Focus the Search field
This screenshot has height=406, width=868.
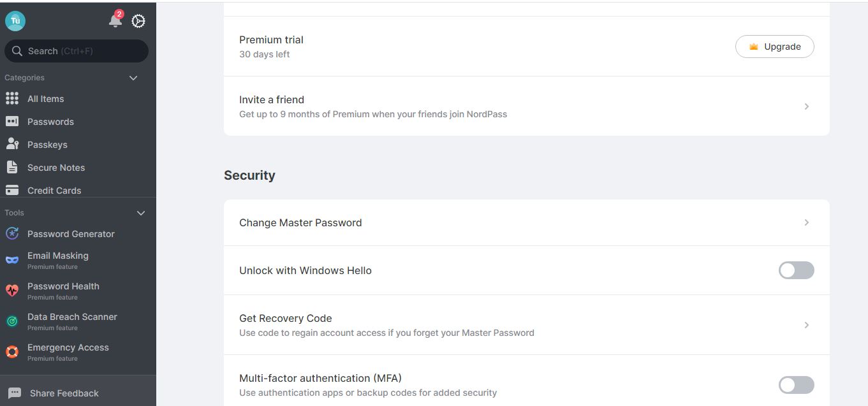[x=77, y=51]
